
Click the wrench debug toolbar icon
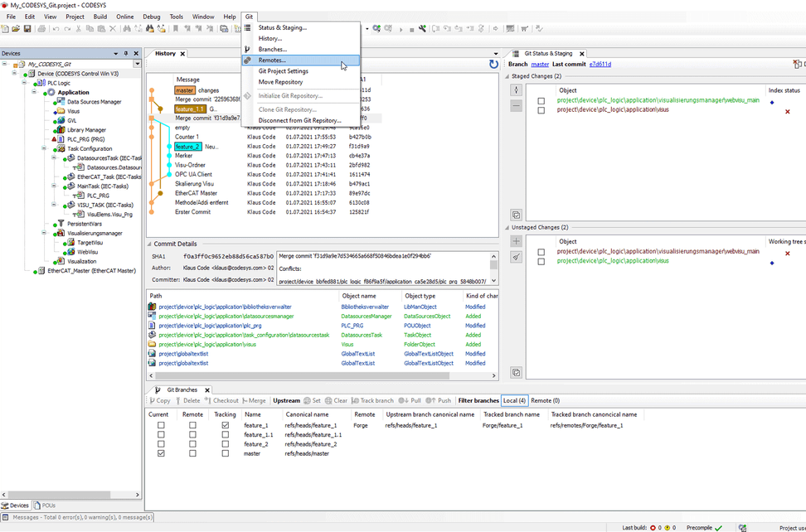pyautogui.click(x=423, y=29)
